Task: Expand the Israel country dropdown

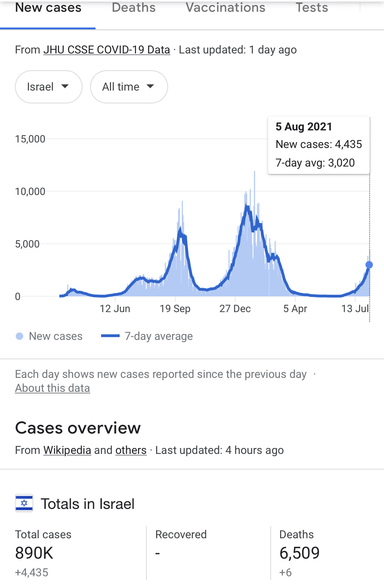Action: [49, 87]
